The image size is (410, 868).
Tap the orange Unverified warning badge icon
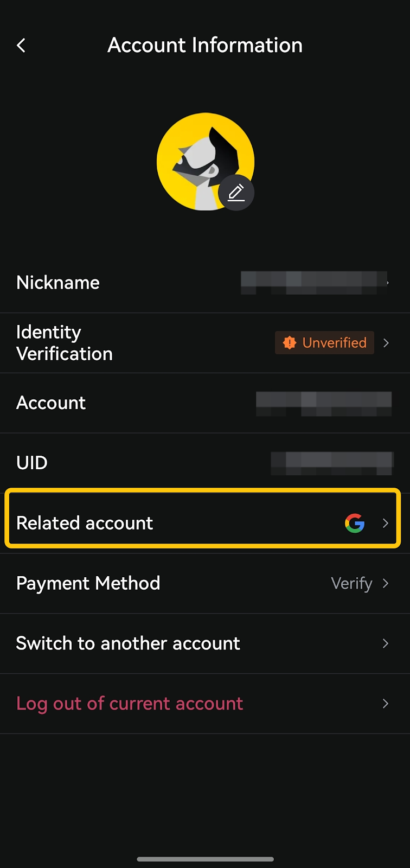[290, 343]
